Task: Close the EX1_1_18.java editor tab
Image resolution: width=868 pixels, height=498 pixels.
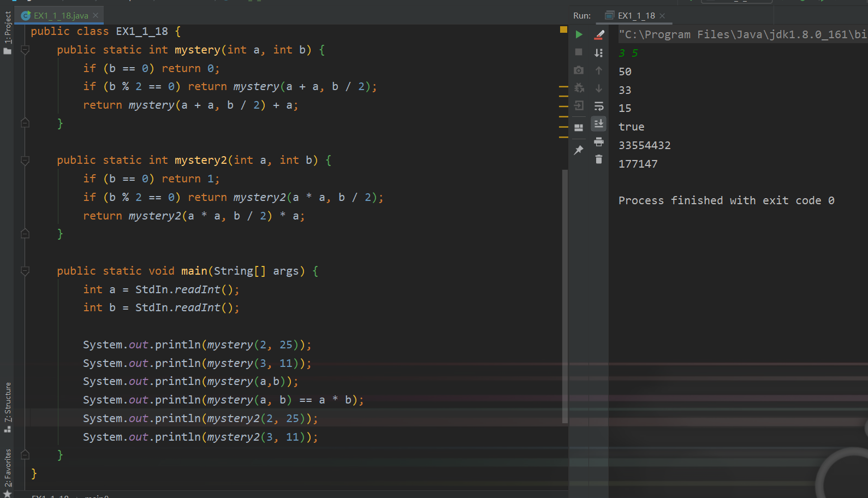Action: click(96, 16)
